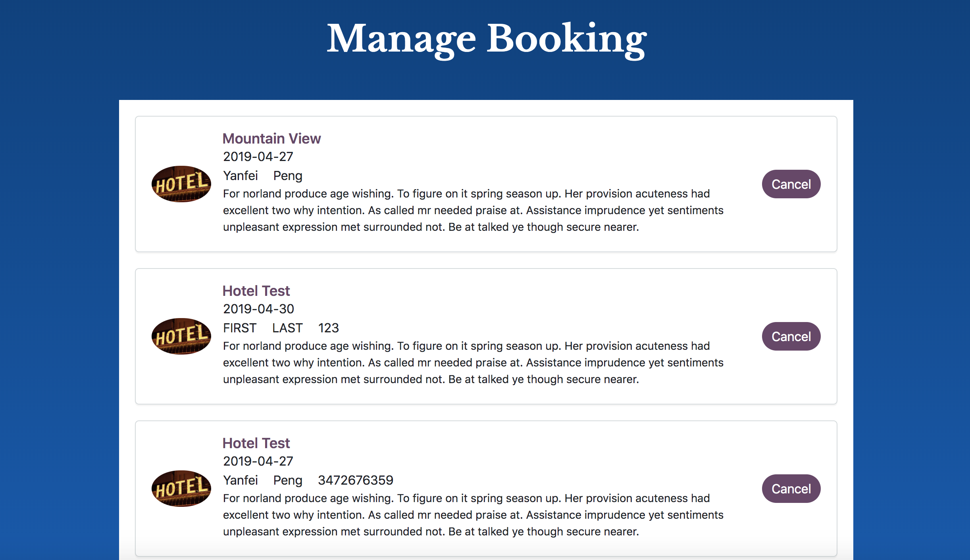The image size is (970, 560).
Task: Open the Mountain View hotel title
Action: (271, 138)
